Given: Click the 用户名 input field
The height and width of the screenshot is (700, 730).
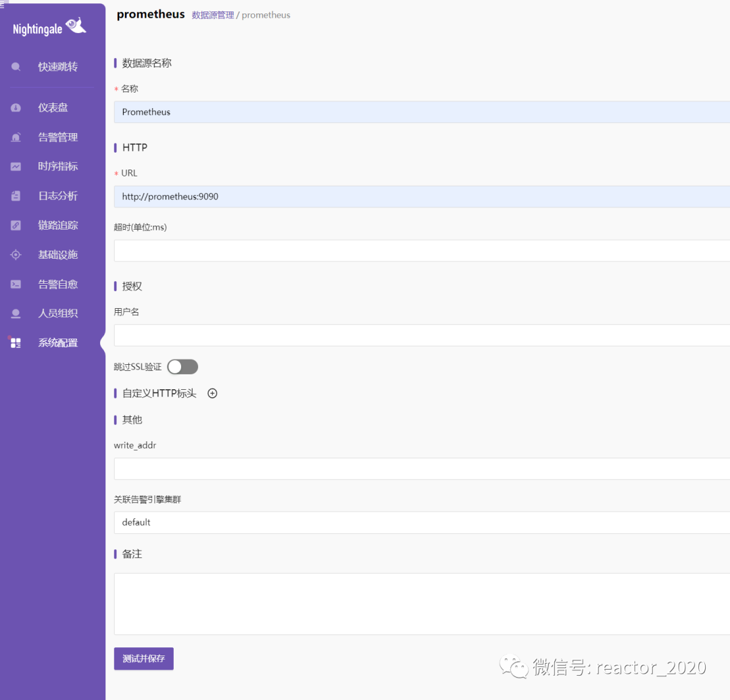Looking at the screenshot, I should (422, 335).
